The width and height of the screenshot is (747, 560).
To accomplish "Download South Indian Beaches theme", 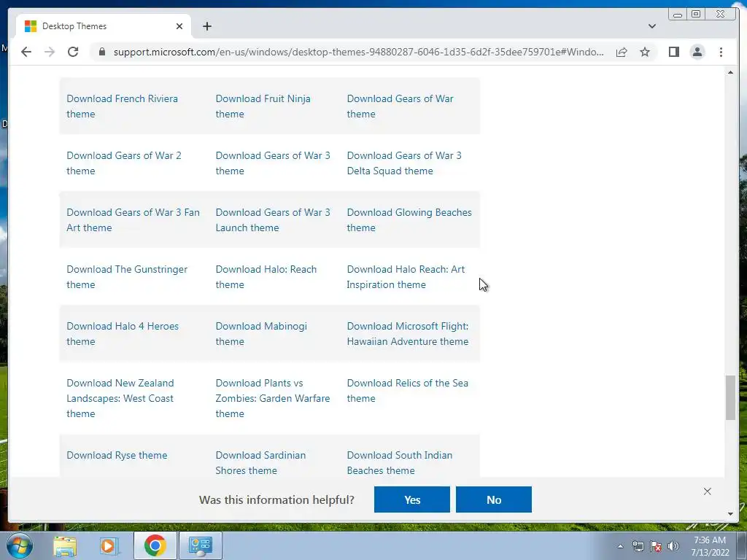I will [x=400, y=463].
